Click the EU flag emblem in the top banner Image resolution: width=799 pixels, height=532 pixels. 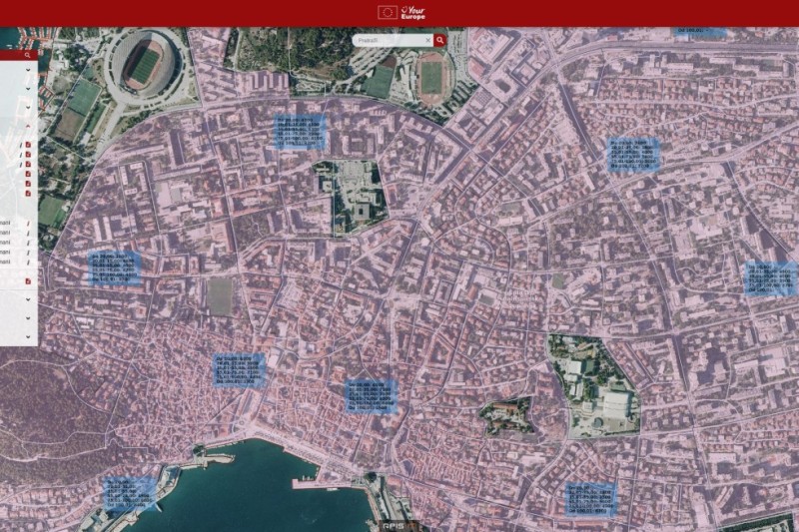[x=387, y=13]
